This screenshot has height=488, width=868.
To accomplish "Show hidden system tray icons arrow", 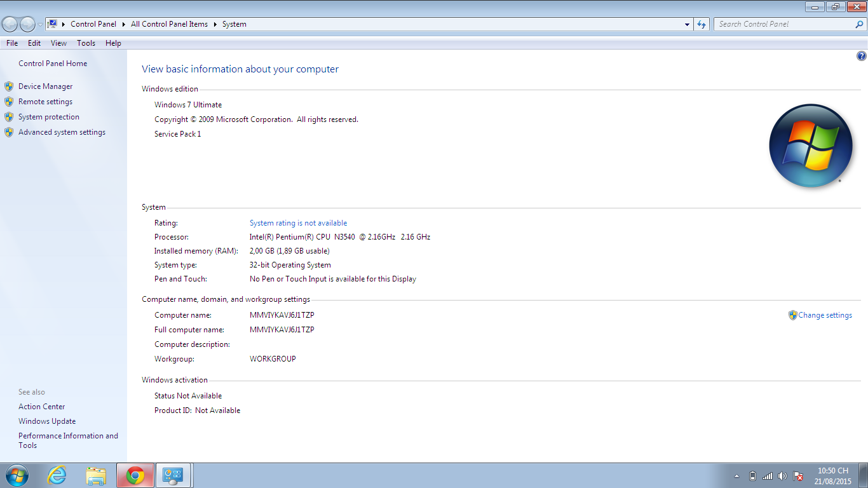I will [x=736, y=476].
